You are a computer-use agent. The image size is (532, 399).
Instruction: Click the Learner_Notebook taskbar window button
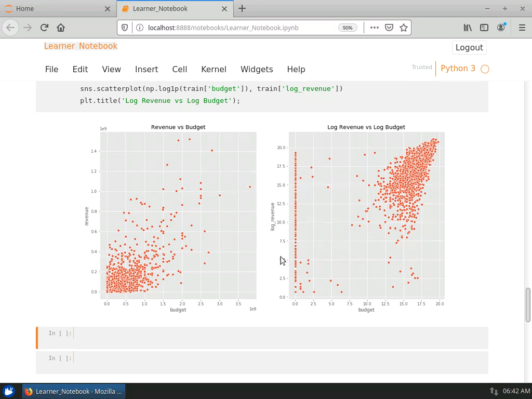coord(74,391)
